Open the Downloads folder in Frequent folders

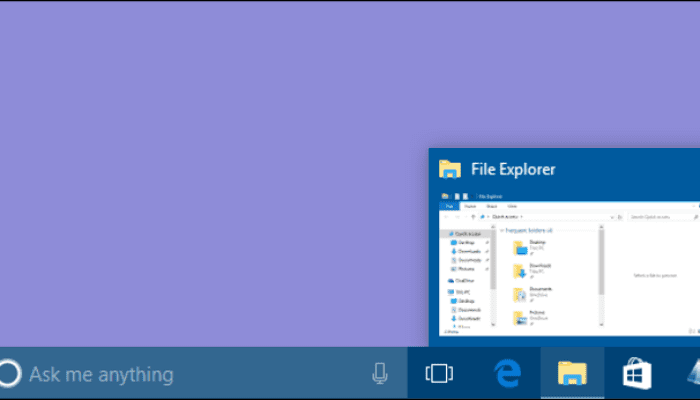tap(520, 270)
